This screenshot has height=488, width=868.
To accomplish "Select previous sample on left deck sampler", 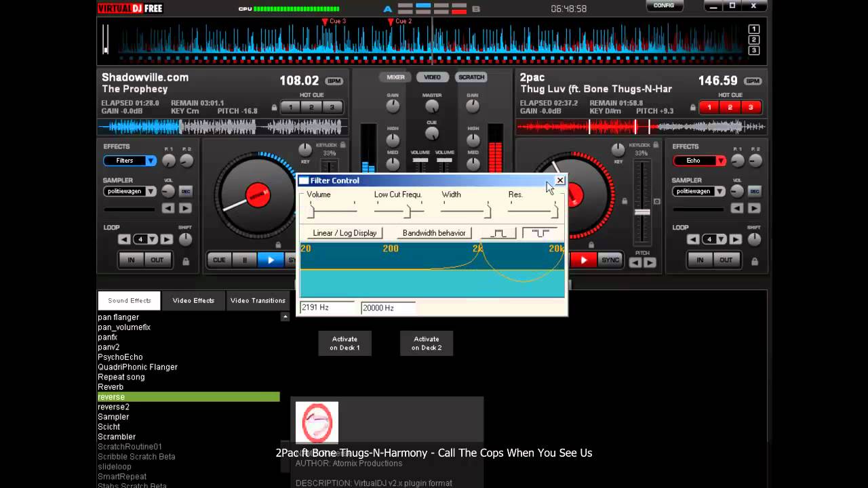I will coord(168,208).
